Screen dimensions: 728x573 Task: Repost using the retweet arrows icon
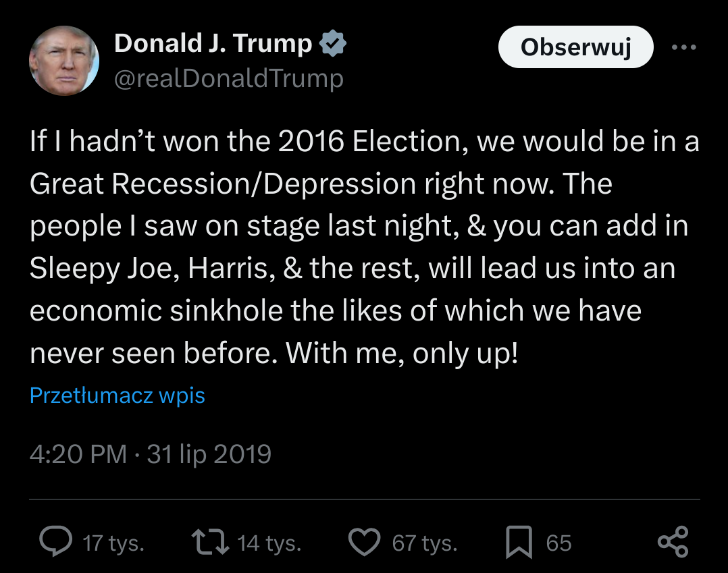pos(209,542)
